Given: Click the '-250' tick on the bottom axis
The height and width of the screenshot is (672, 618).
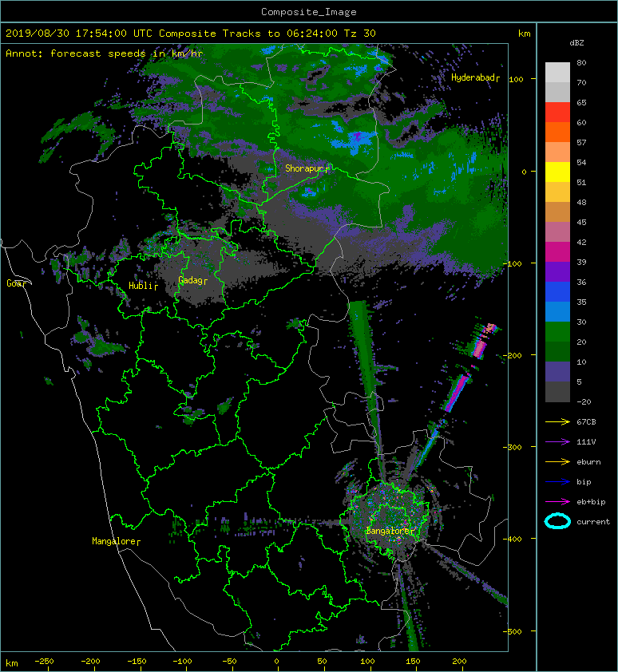Looking at the screenshot, I should (44, 662).
